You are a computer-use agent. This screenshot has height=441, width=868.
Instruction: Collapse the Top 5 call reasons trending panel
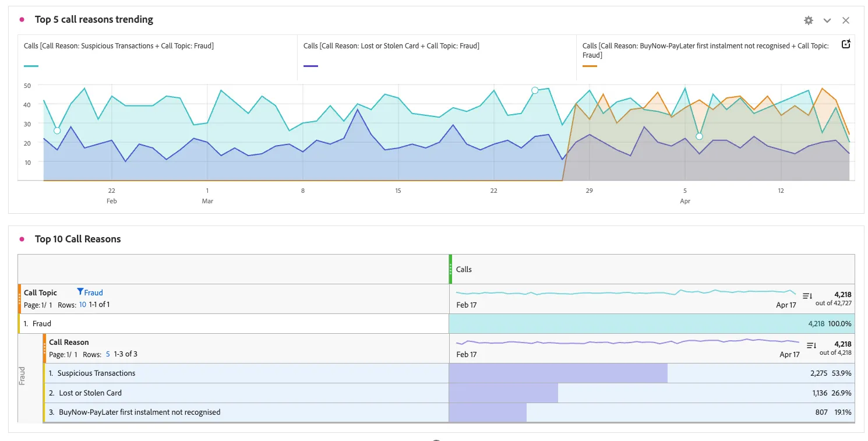coord(827,20)
